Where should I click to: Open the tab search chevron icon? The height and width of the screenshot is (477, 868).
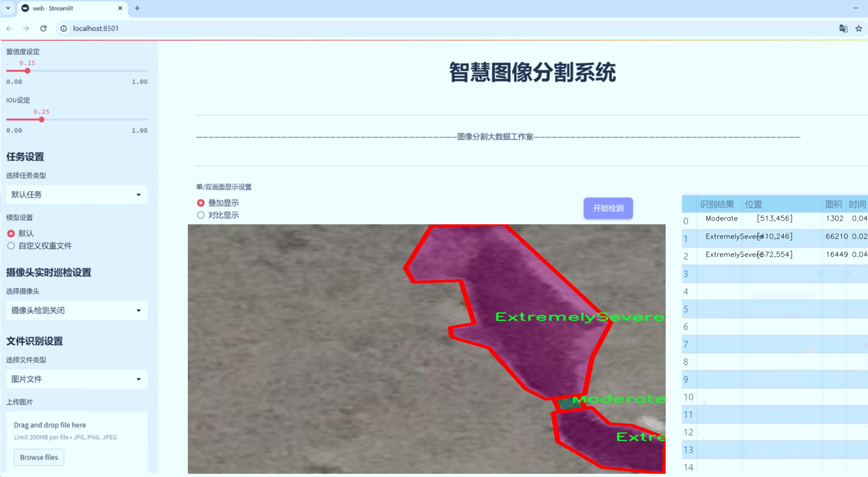click(x=8, y=8)
